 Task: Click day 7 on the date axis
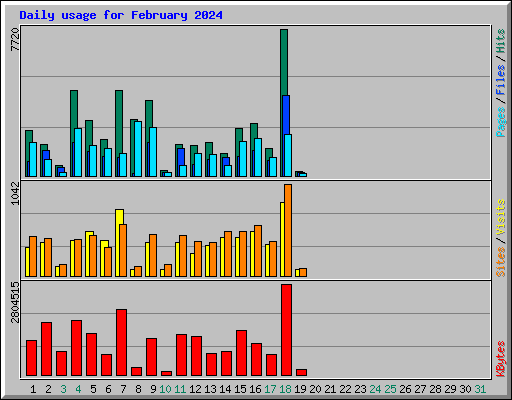tap(123, 389)
